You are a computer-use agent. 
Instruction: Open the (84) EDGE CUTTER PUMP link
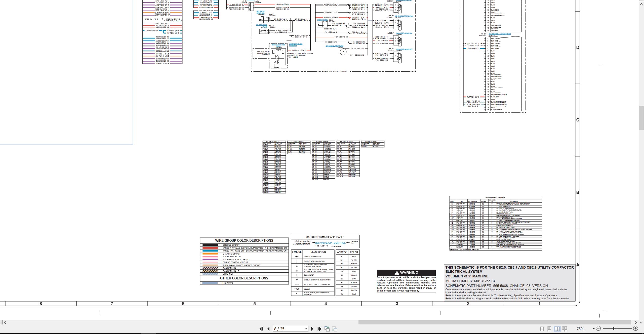[334, 46]
